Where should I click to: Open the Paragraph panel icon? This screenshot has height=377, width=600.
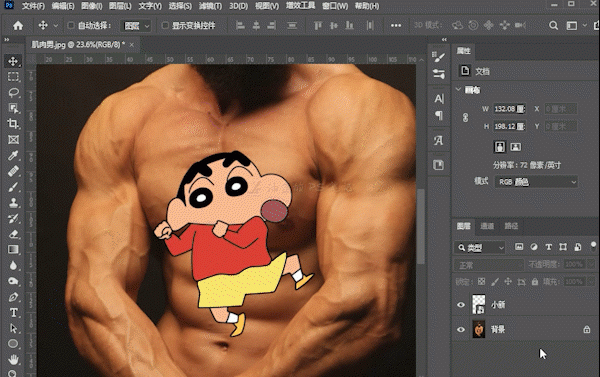click(x=439, y=115)
